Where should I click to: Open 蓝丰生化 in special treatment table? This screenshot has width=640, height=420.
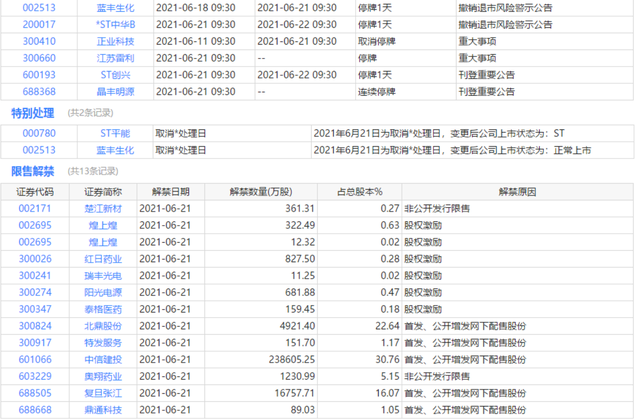click(116, 150)
